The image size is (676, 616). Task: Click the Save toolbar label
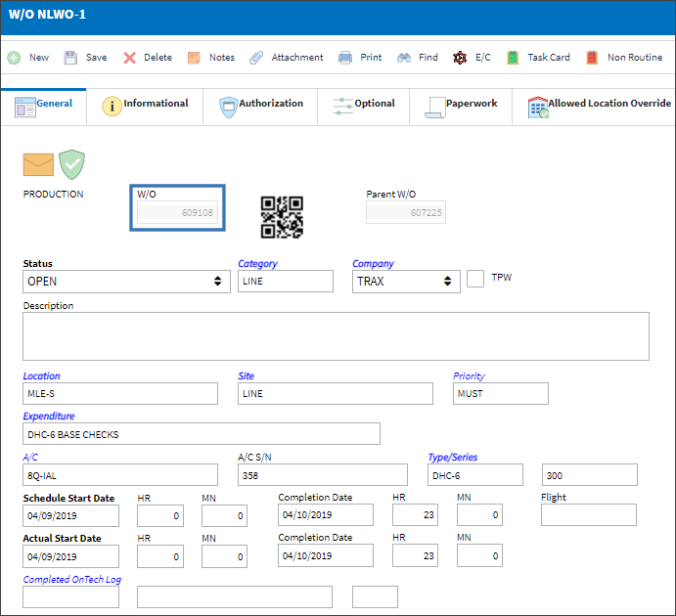point(96,58)
